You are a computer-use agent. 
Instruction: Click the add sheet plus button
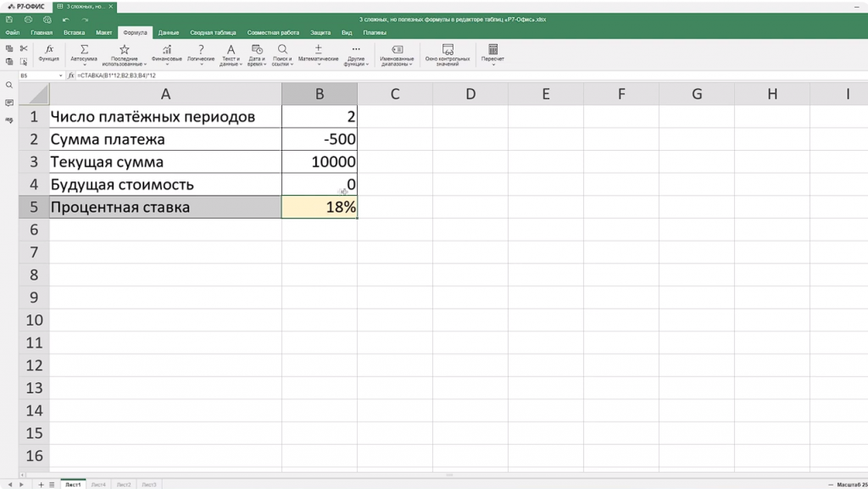pos(41,485)
